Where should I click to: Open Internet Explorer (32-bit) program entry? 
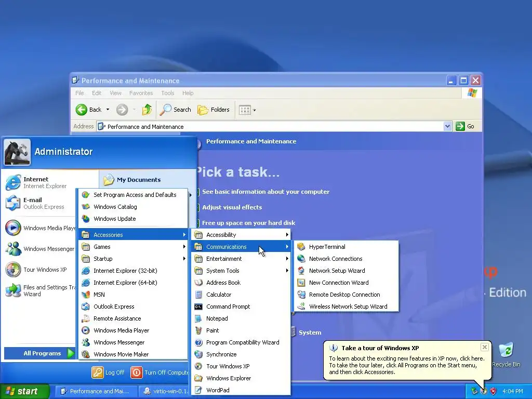pos(133,270)
